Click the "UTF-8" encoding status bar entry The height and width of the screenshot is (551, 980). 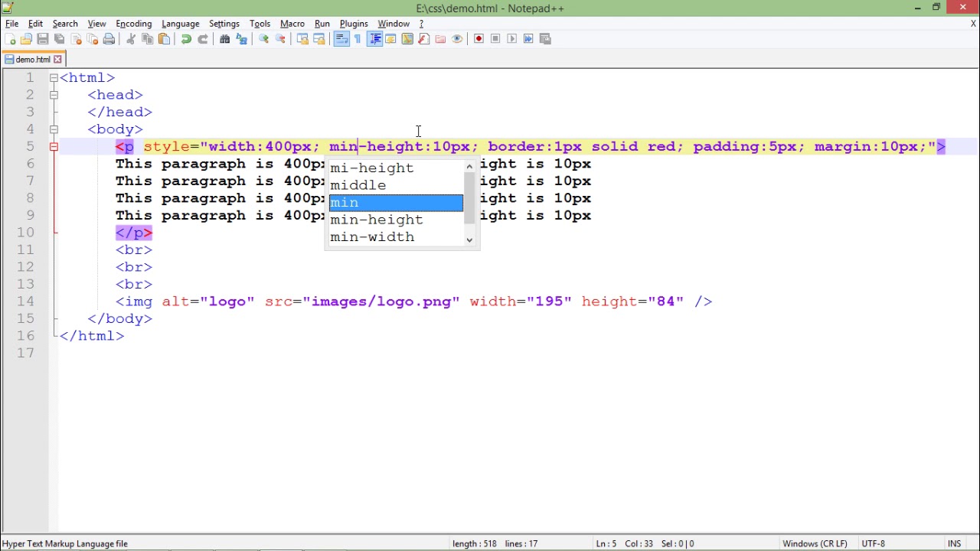[873, 543]
